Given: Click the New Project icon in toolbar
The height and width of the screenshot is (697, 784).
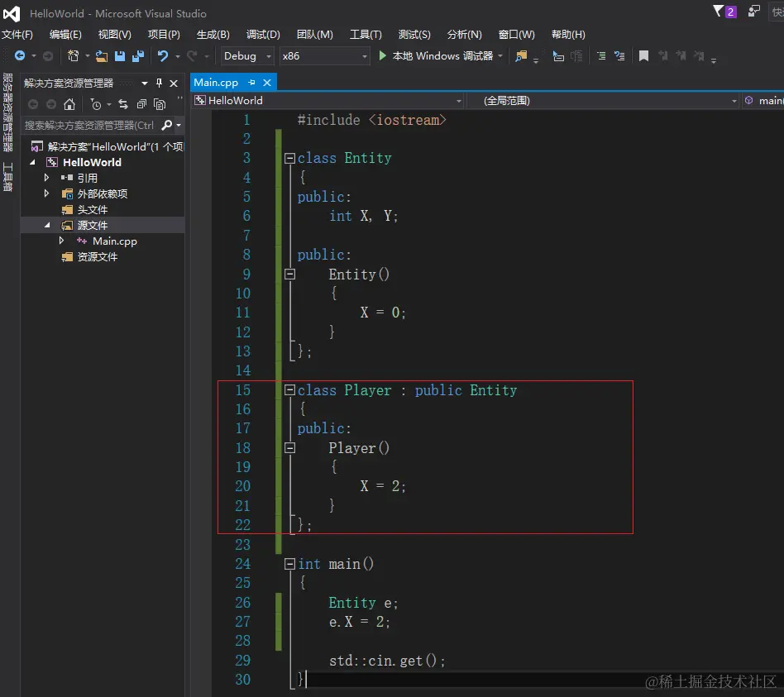Looking at the screenshot, I should click(x=73, y=55).
